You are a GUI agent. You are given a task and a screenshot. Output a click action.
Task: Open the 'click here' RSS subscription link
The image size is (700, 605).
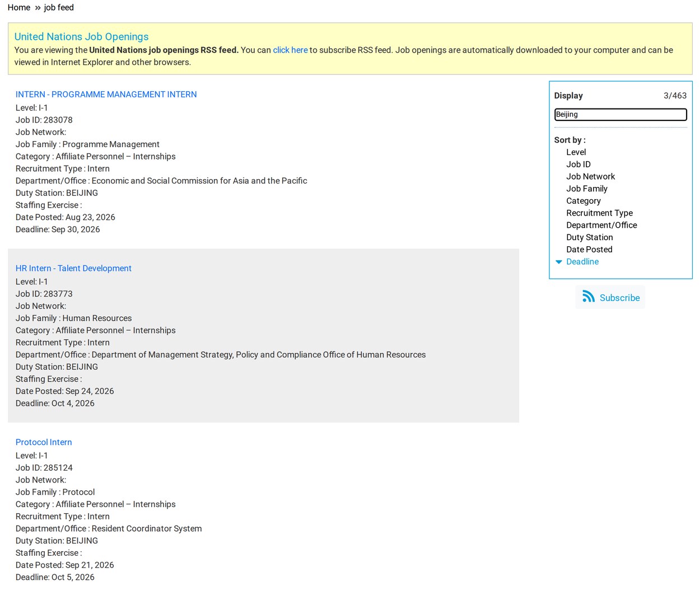click(290, 50)
